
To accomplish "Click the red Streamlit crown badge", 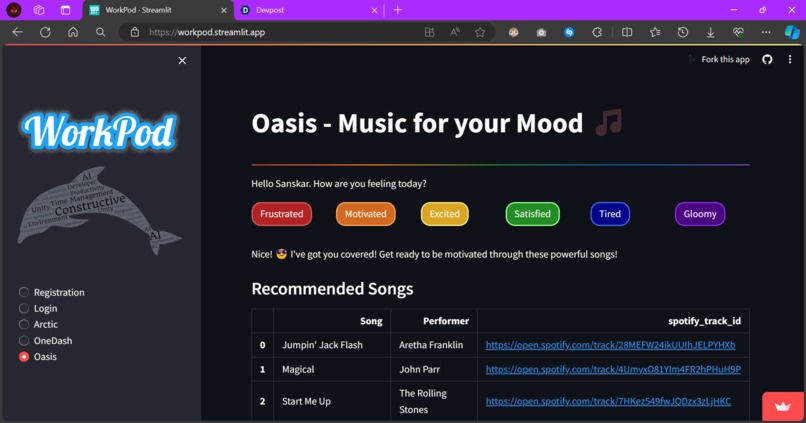I will coord(783,407).
